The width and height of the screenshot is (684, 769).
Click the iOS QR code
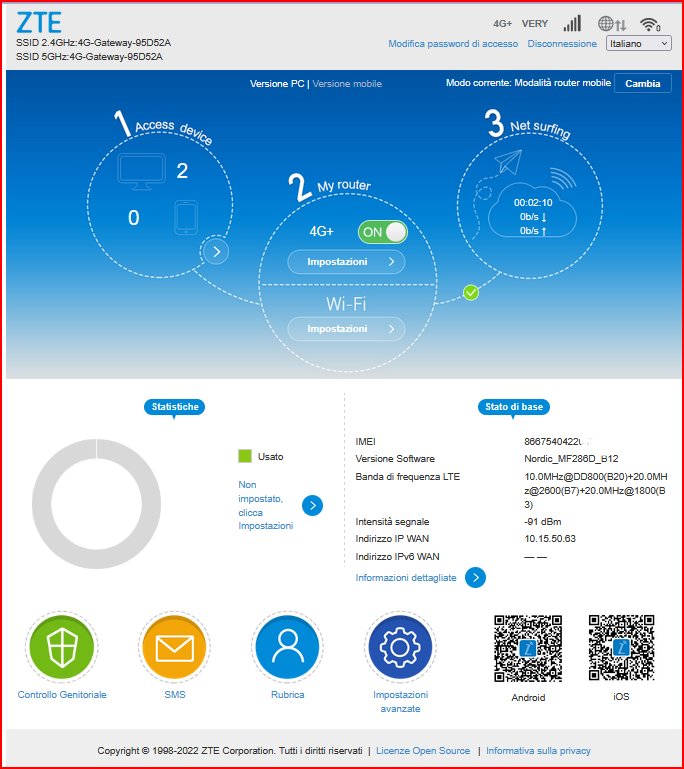point(621,648)
